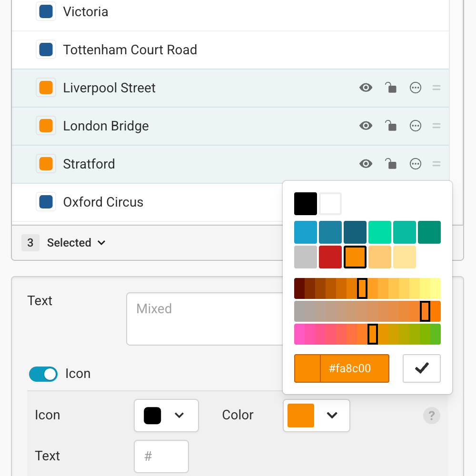Disable the Icon toggle switch
Viewport: 476px width, 476px height.
point(43,374)
